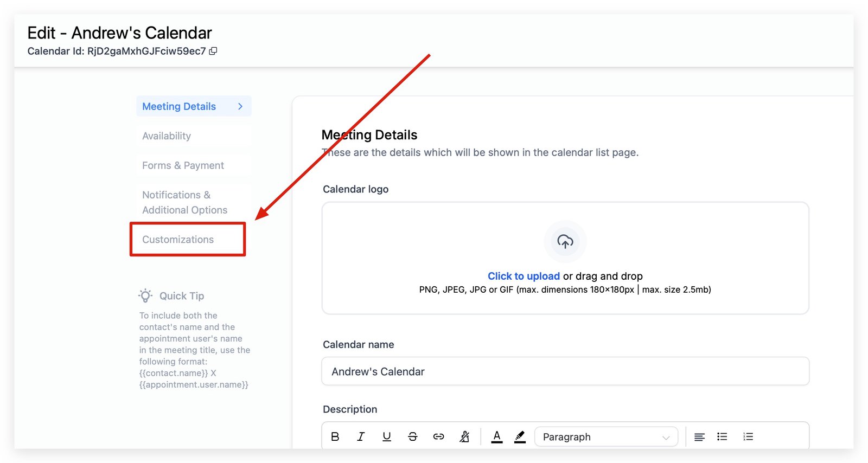This screenshot has height=463, width=868.
Task: Open Notifications & Additional Options tab
Action: pyautogui.click(x=184, y=202)
